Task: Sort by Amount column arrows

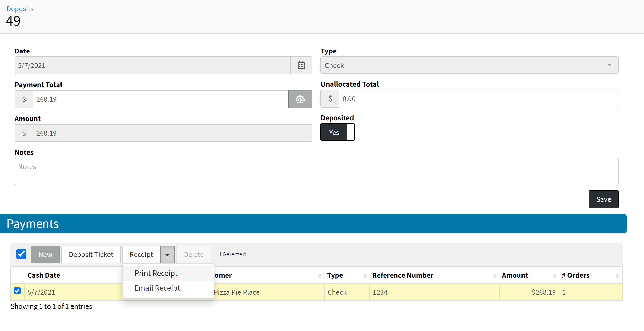Action: point(554,276)
